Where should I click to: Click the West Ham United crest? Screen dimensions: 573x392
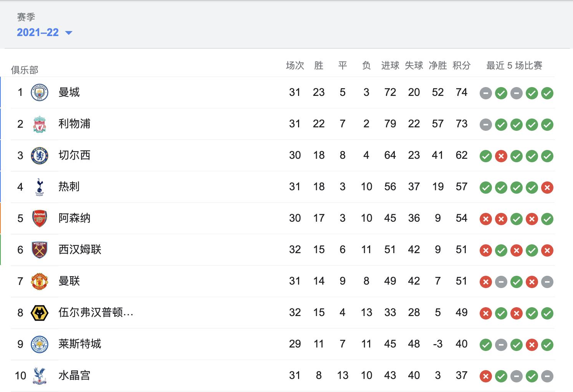tap(40, 250)
